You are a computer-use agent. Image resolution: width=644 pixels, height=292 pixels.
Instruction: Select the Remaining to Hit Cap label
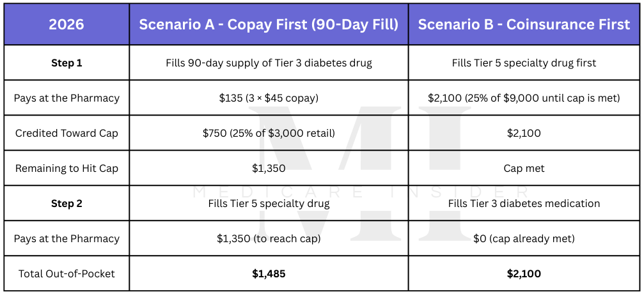tap(67, 169)
